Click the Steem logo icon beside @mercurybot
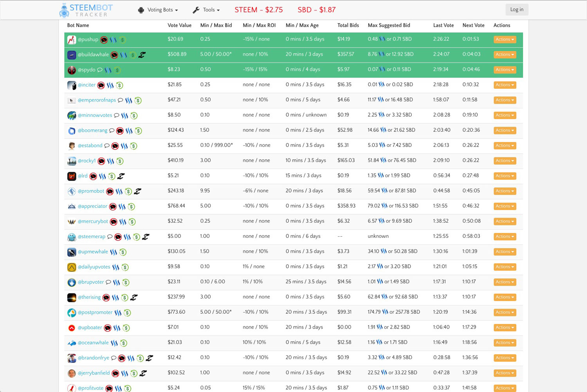The width and height of the screenshot is (587, 392). 123,222
